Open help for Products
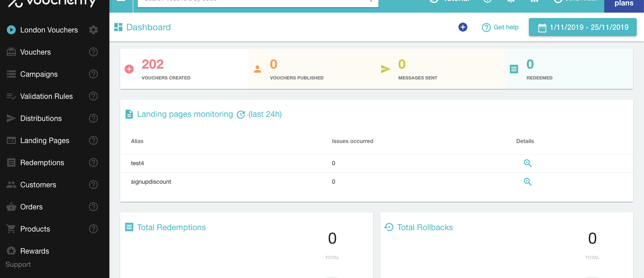 point(93,229)
